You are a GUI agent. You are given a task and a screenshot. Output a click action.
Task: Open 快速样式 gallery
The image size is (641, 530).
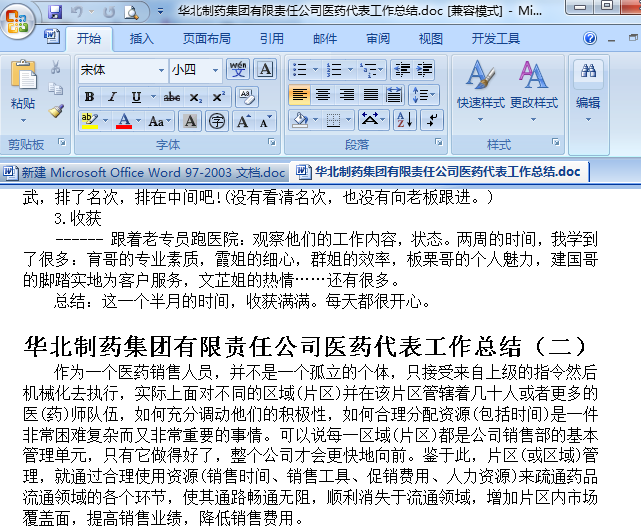pyautogui.click(x=481, y=91)
